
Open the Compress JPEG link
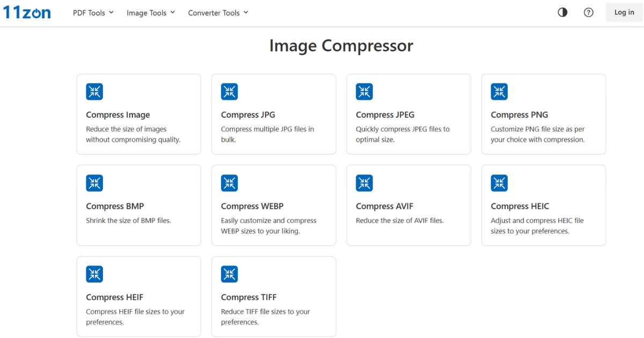[x=385, y=115]
